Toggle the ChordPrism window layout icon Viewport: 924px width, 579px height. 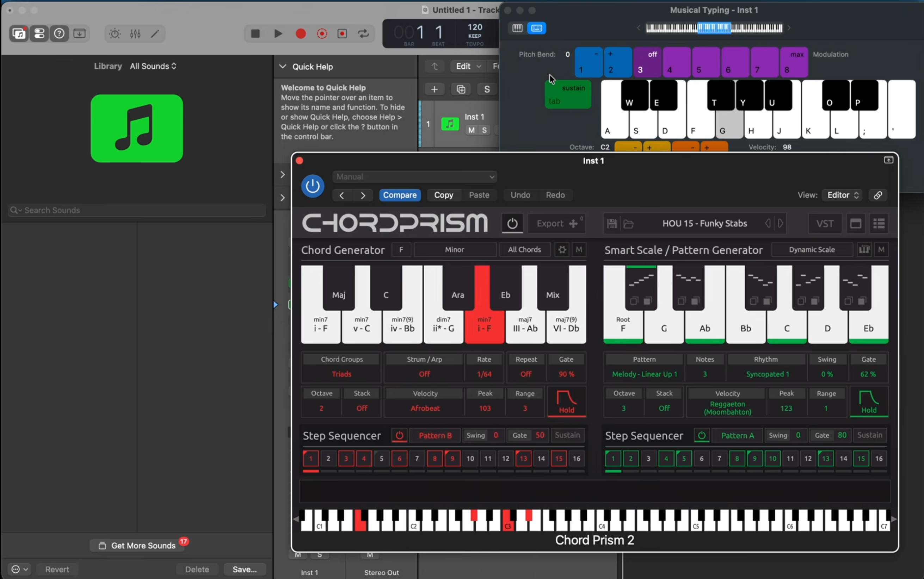(856, 223)
